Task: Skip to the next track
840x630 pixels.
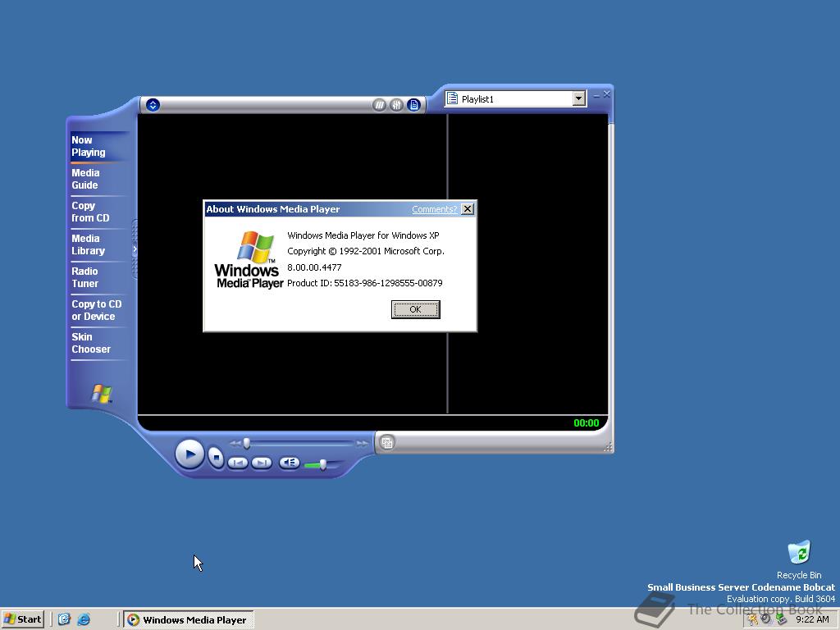Action: click(262, 463)
